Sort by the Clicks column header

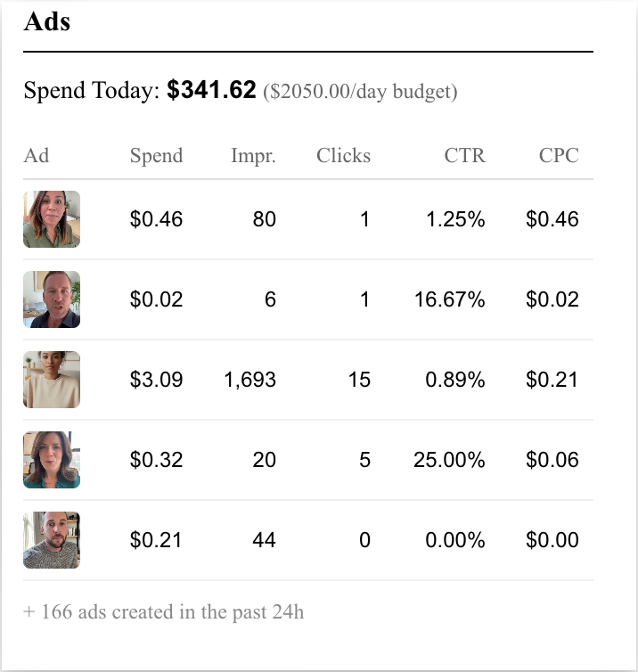coord(343,155)
